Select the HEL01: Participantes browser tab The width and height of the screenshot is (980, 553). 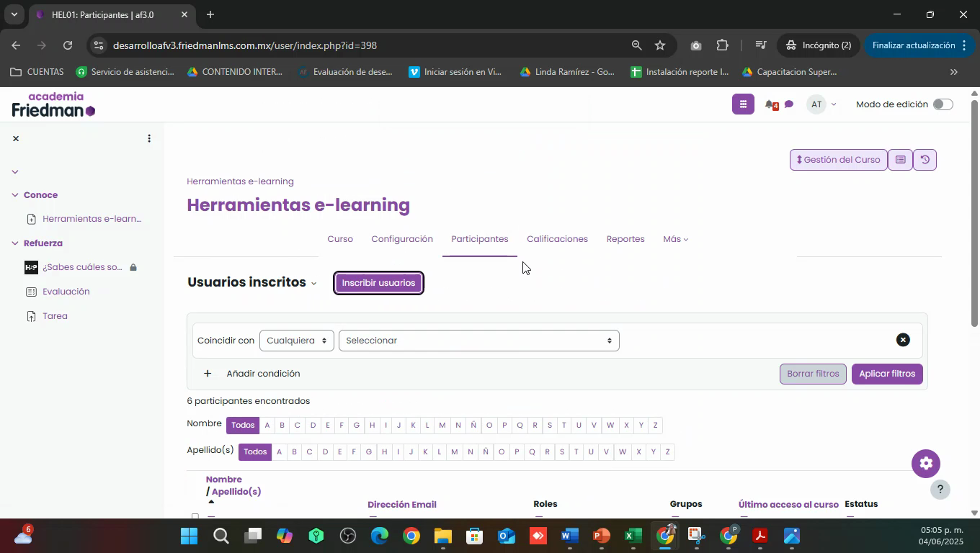(x=112, y=14)
